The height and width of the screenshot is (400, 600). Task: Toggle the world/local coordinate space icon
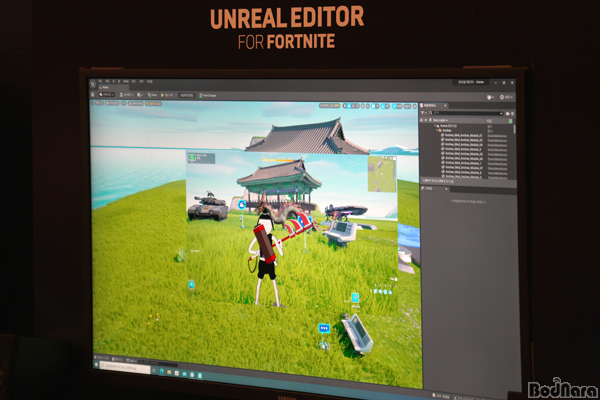click(x=363, y=106)
